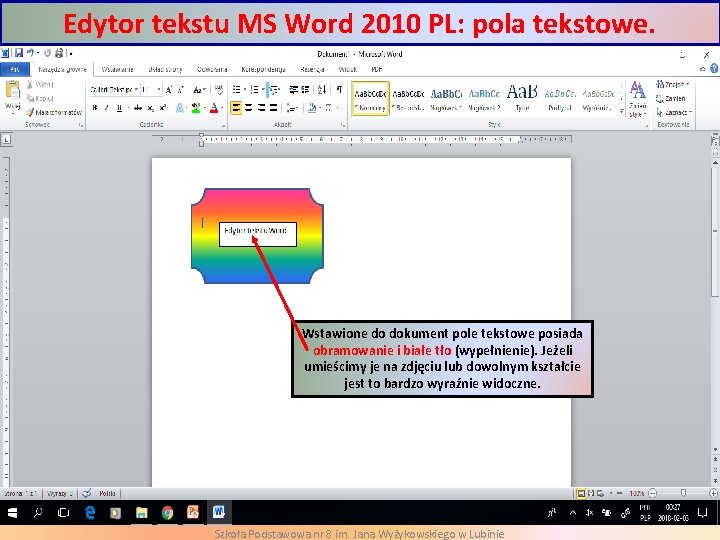Click inside the Edytor tekstu Word text box

[258, 234]
